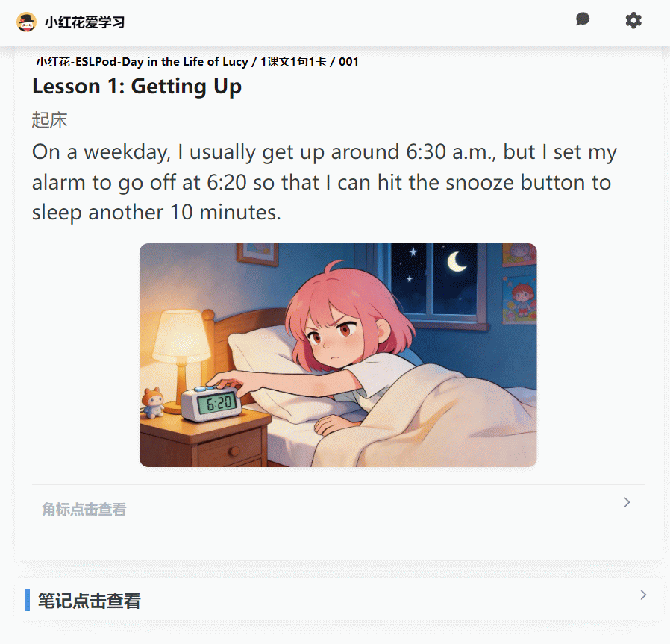Image resolution: width=670 pixels, height=644 pixels.
Task: Click the 起床 translation text
Action: [x=49, y=119]
